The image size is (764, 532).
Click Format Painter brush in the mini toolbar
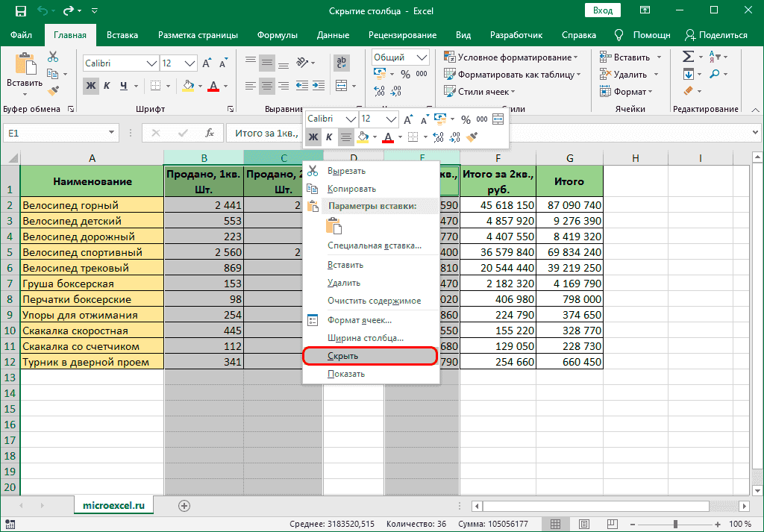[472, 137]
